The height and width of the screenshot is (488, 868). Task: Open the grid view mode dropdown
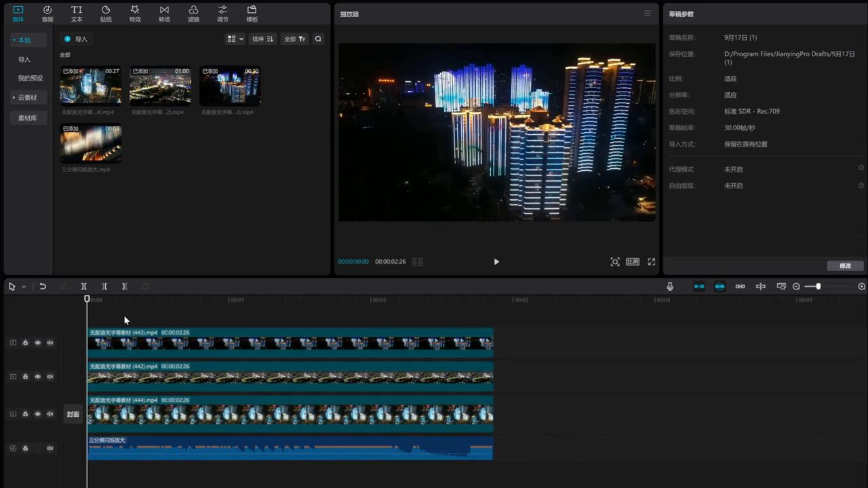point(235,39)
